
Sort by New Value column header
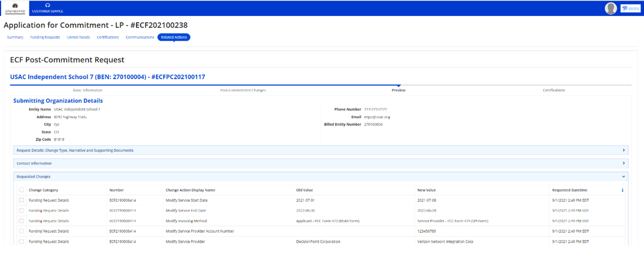point(426,190)
